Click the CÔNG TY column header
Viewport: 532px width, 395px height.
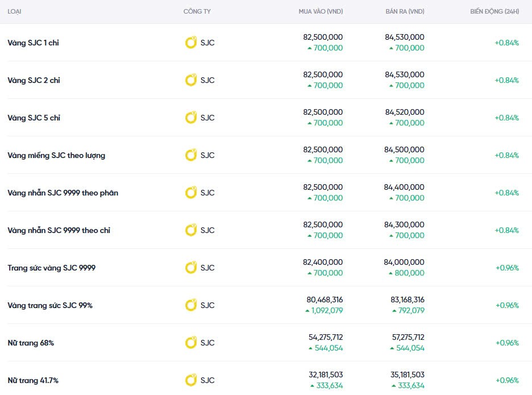(x=197, y=12)
